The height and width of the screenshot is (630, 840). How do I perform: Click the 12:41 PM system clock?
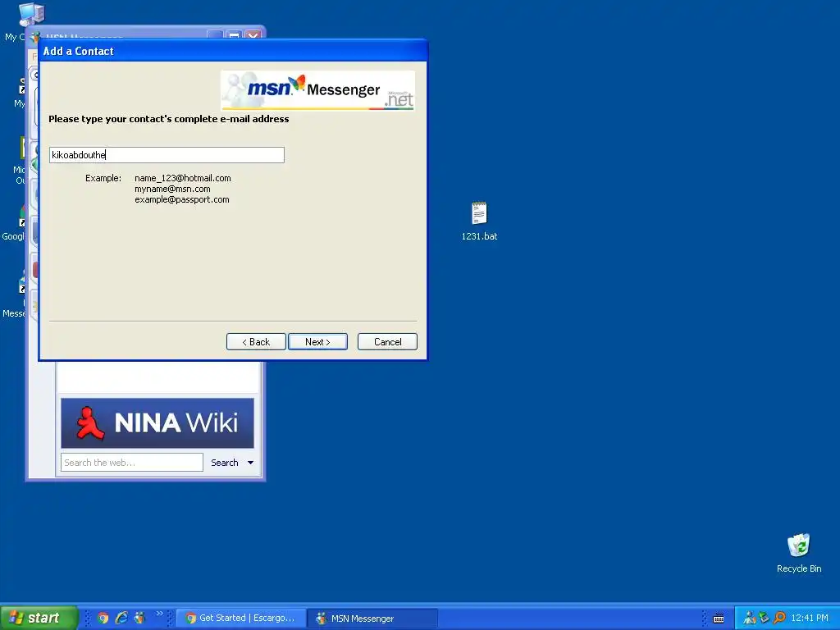tap(810, 619)
